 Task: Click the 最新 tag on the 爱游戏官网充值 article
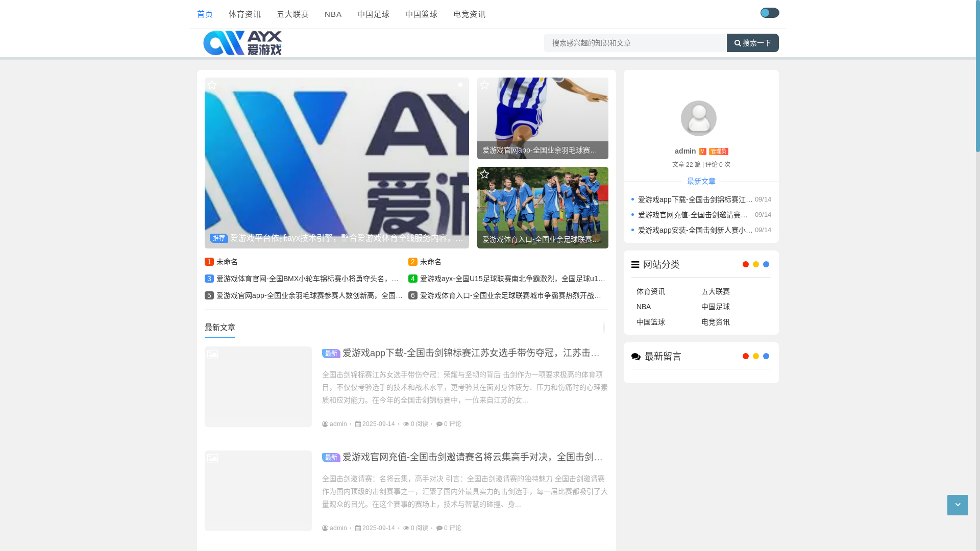point(331,458)
